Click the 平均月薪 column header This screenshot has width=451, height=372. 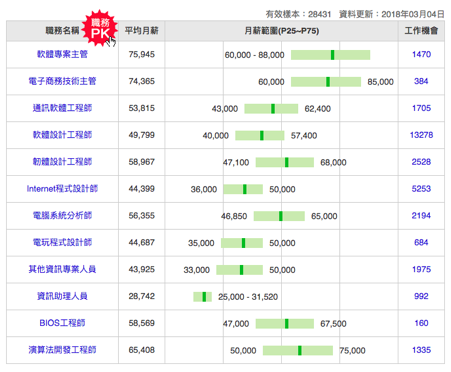point(142,31)
